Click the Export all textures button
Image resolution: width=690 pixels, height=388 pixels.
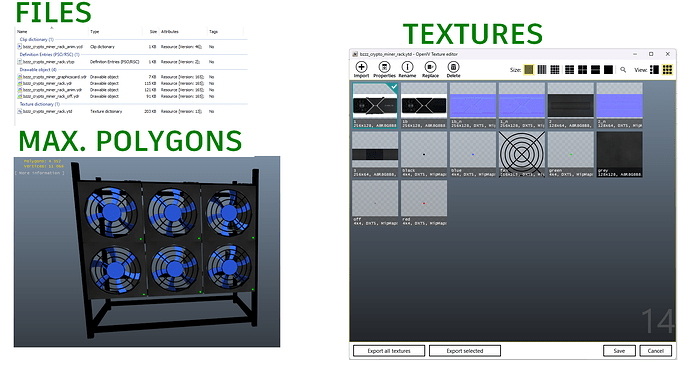pos(389,351)
